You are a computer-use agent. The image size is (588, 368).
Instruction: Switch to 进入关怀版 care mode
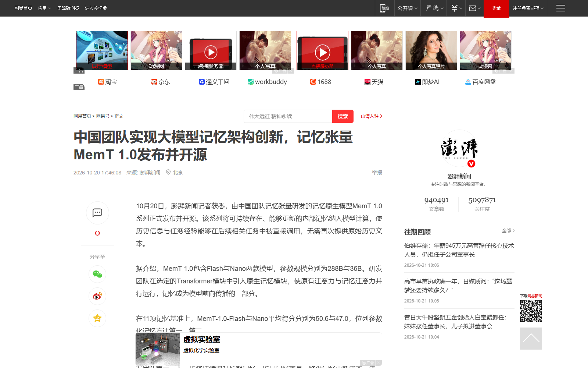click(96, 8)
